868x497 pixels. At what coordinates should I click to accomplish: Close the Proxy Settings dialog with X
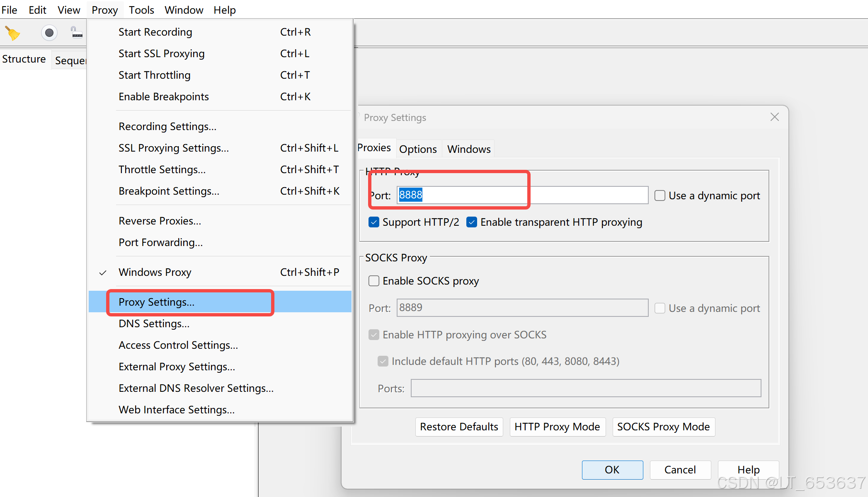[x=774, y=117]
